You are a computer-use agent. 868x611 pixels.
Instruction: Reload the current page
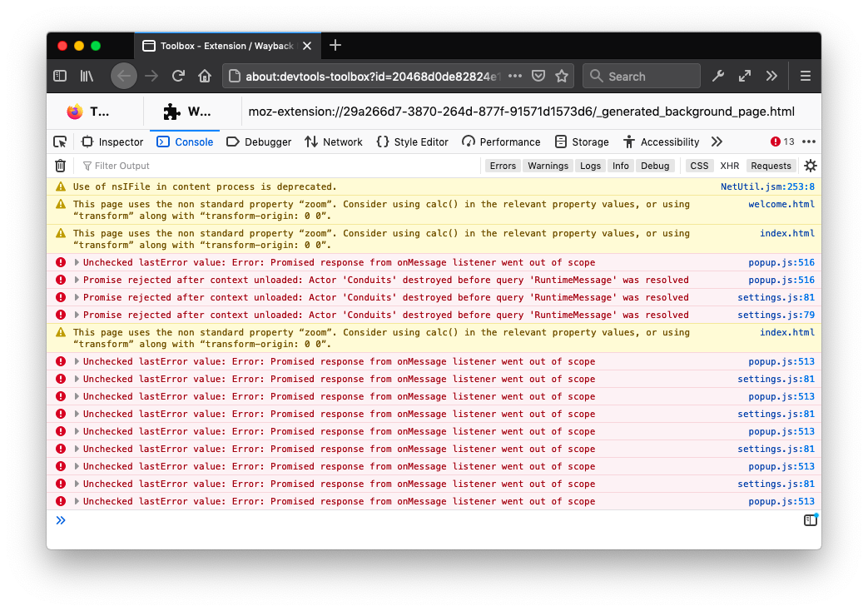pyautogui.click(x=178, y=76)
